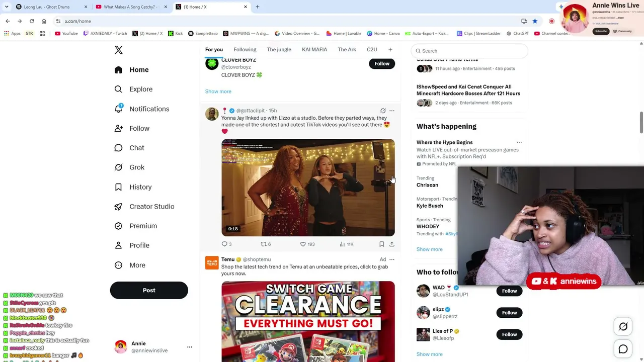Open the Follow people icon
The image size is (644, 362).
click(118, 128)
